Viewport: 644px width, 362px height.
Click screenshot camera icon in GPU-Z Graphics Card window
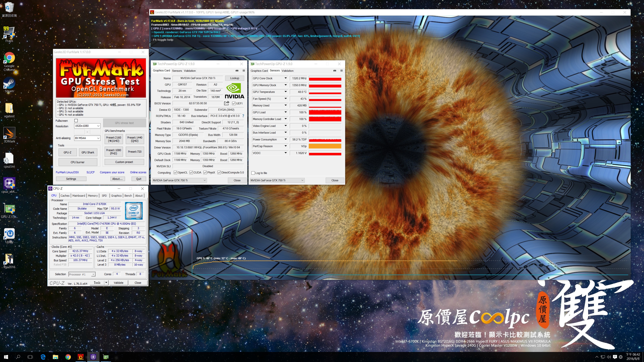237,71
